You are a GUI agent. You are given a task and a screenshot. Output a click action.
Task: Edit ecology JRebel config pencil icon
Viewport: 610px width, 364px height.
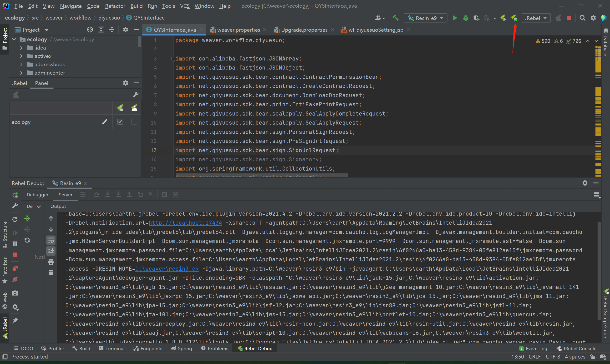(105, 122)
